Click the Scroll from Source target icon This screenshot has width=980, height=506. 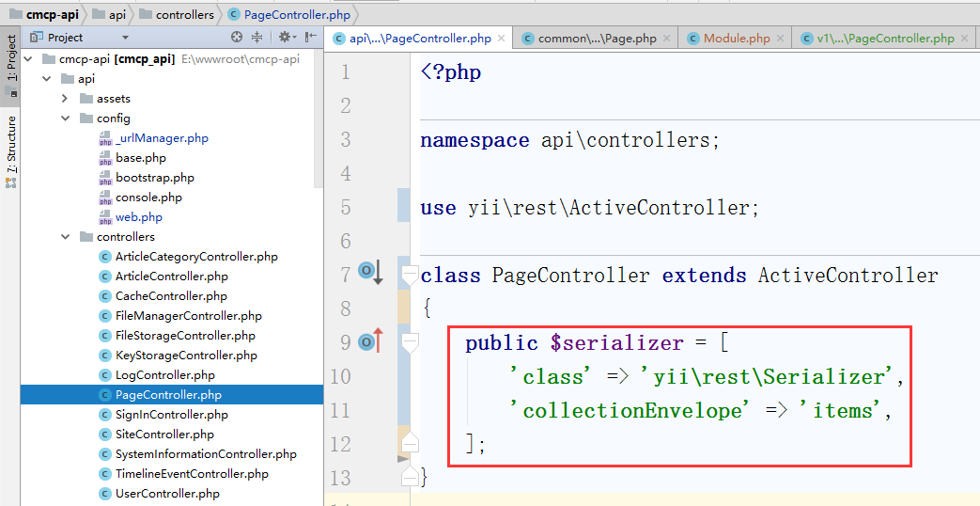click(x=237, y=38)
